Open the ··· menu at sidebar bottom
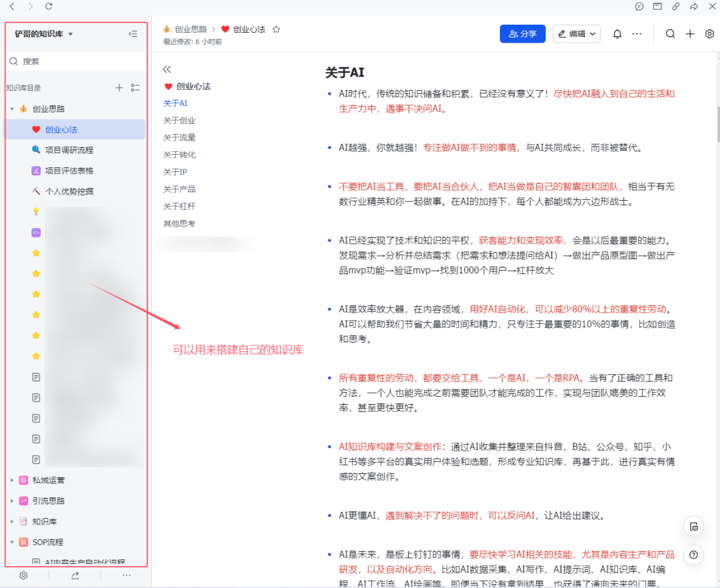 pyautogui.click(x=126, y=575)
